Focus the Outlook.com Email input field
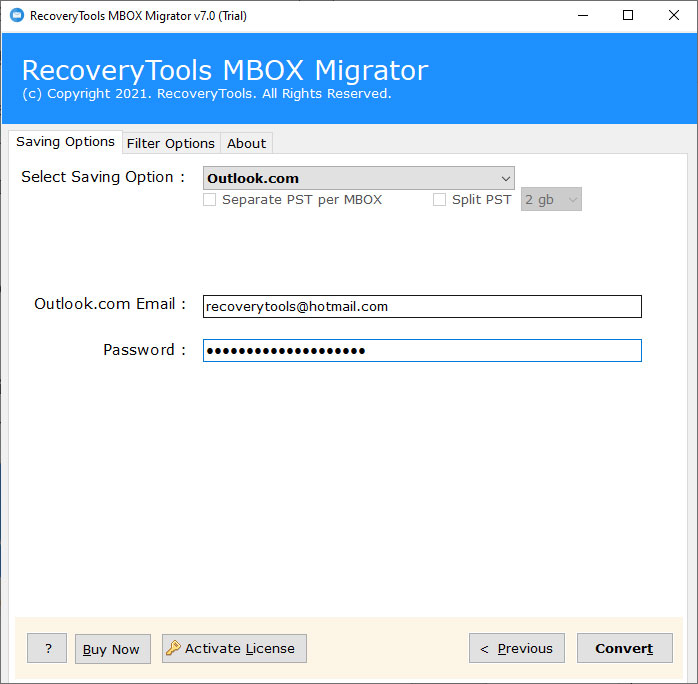 [x=422, y=306]
